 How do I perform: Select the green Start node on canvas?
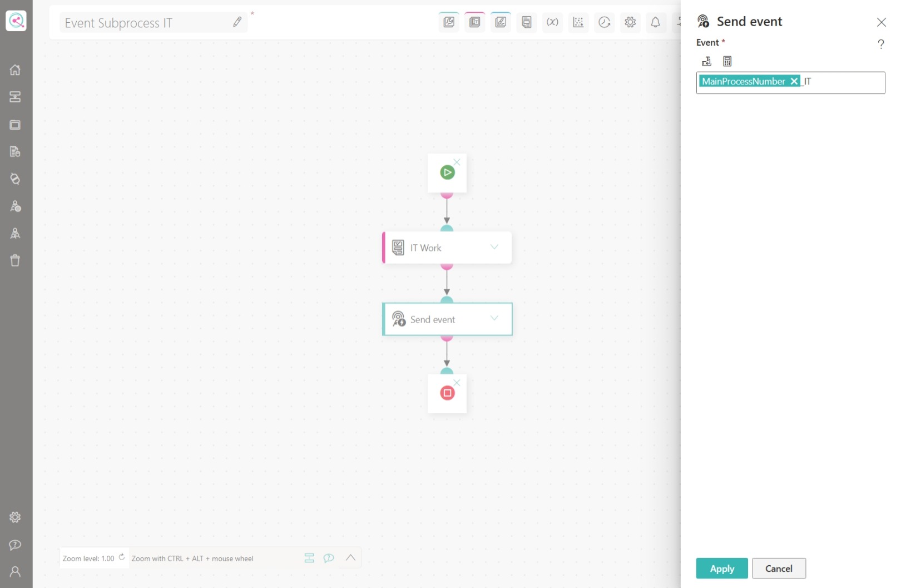click(447, 172)
